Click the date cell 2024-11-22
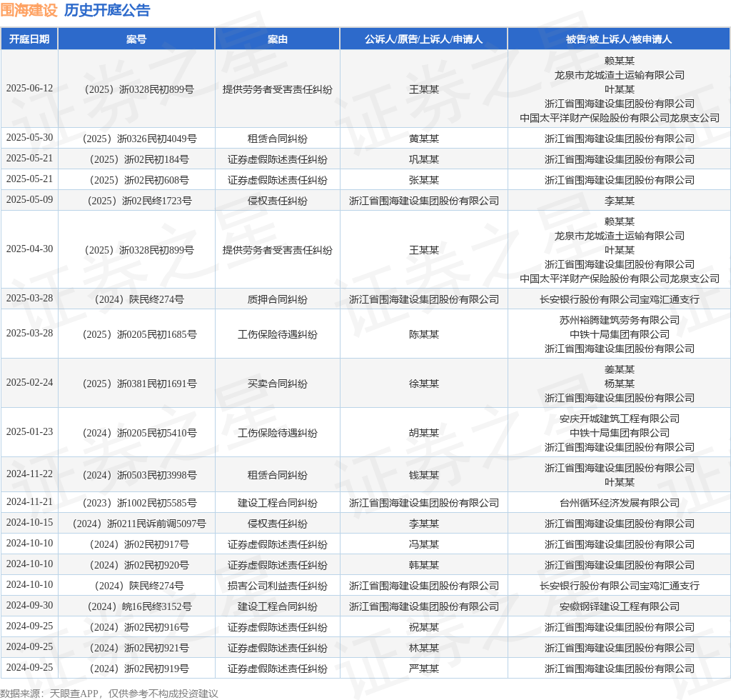Screen dimensions: 731x700 pos(29,474)
